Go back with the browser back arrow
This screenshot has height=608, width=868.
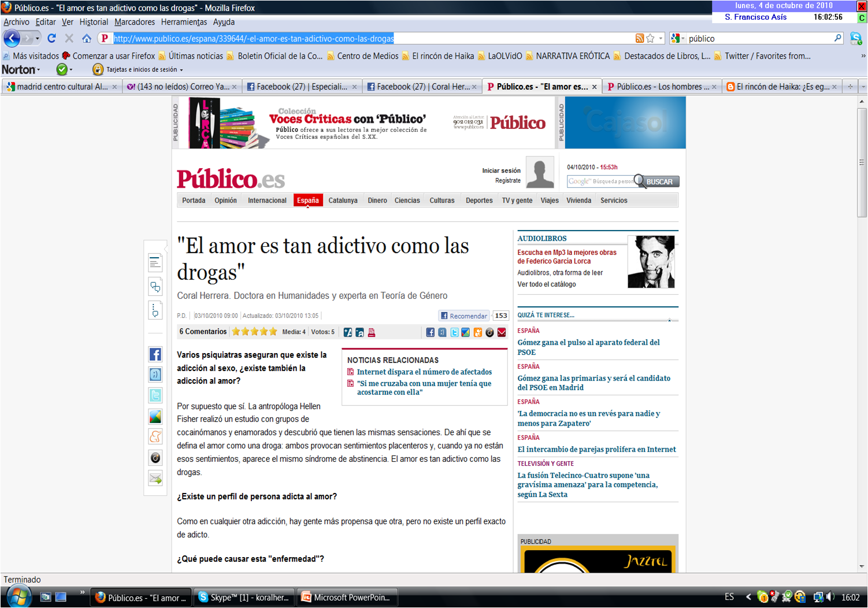12,39
